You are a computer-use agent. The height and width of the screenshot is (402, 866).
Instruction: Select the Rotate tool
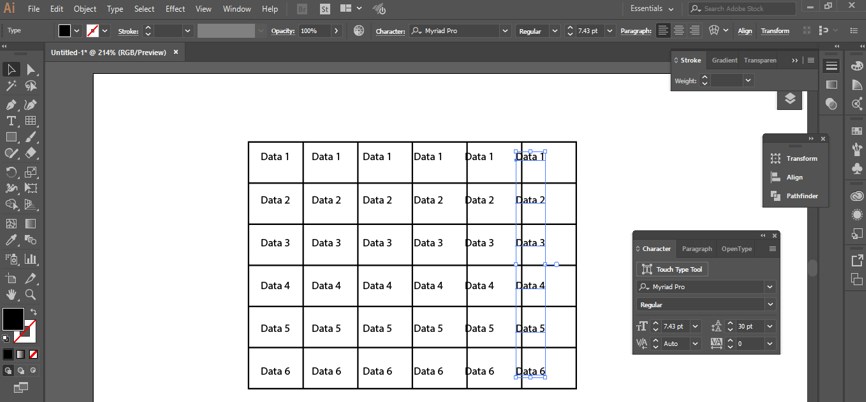click(x=11, y=172)
